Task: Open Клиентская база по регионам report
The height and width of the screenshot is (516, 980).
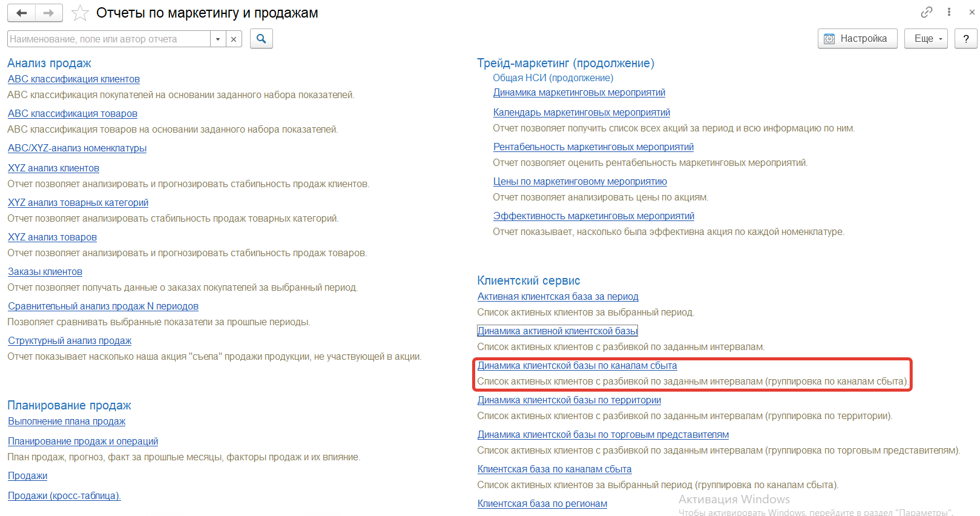Action: click(542, 504)
